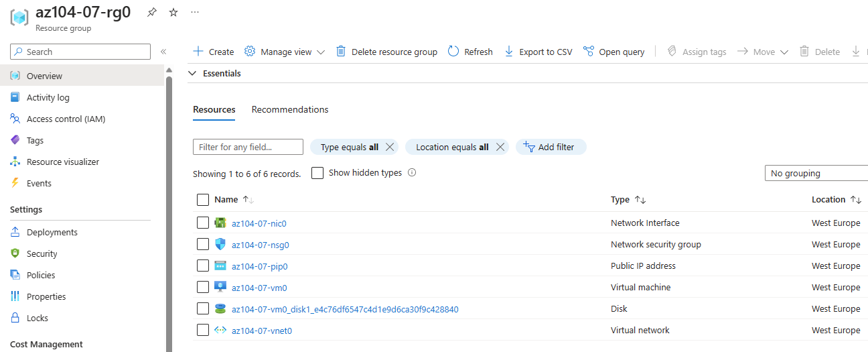Remove the Type equals all filter

(x=390, y=147)
